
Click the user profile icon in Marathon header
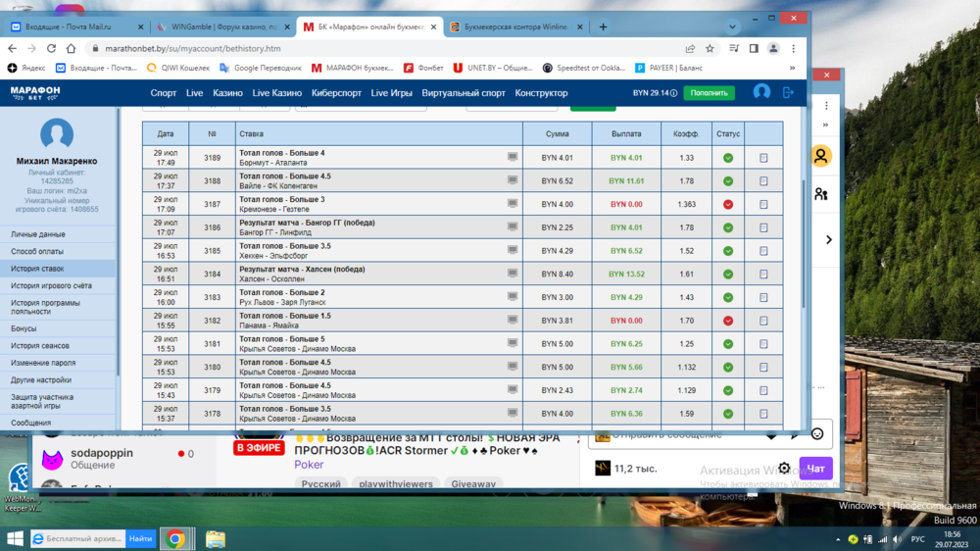tap(761, 92)
